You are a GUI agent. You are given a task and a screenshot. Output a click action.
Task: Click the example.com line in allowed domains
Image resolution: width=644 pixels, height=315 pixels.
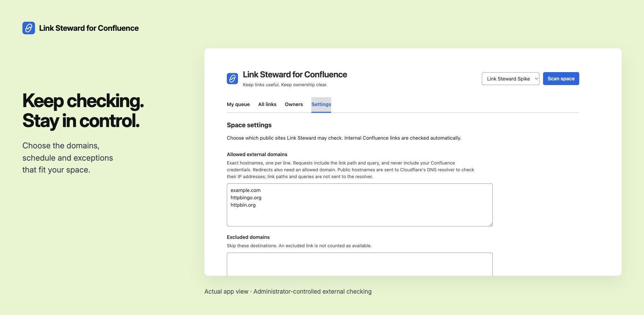tap(246, 190)
